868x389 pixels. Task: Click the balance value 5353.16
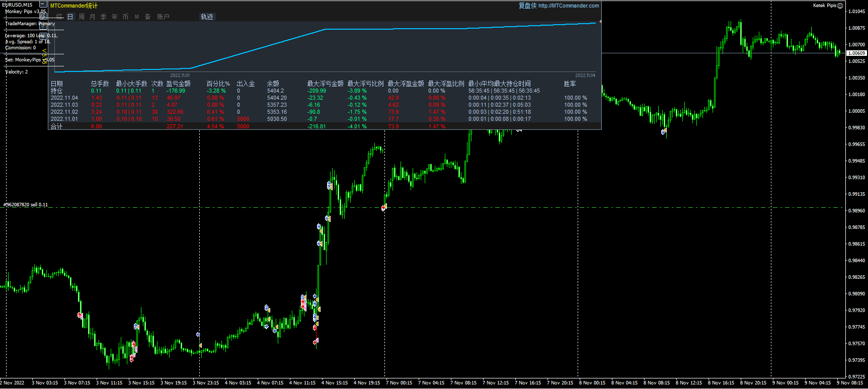tap(277, 112)
